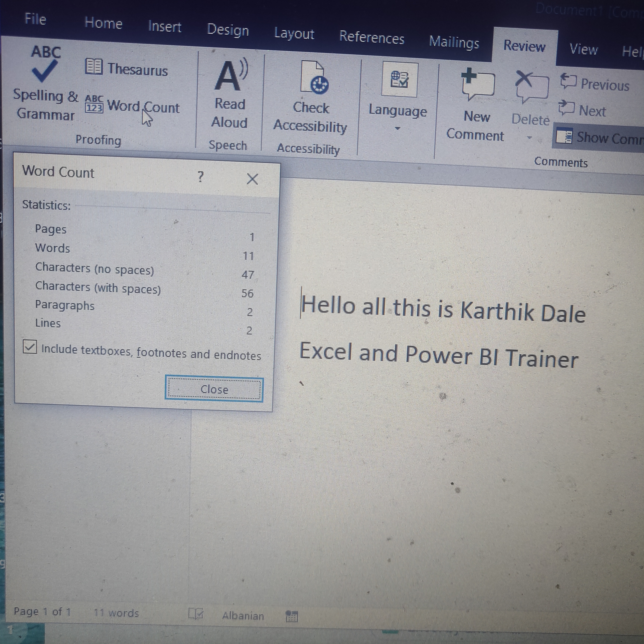This screenshot has width=644, height=644.
Task: Click the Word Count dialog help question mark
Action: [x=200, y=176]
